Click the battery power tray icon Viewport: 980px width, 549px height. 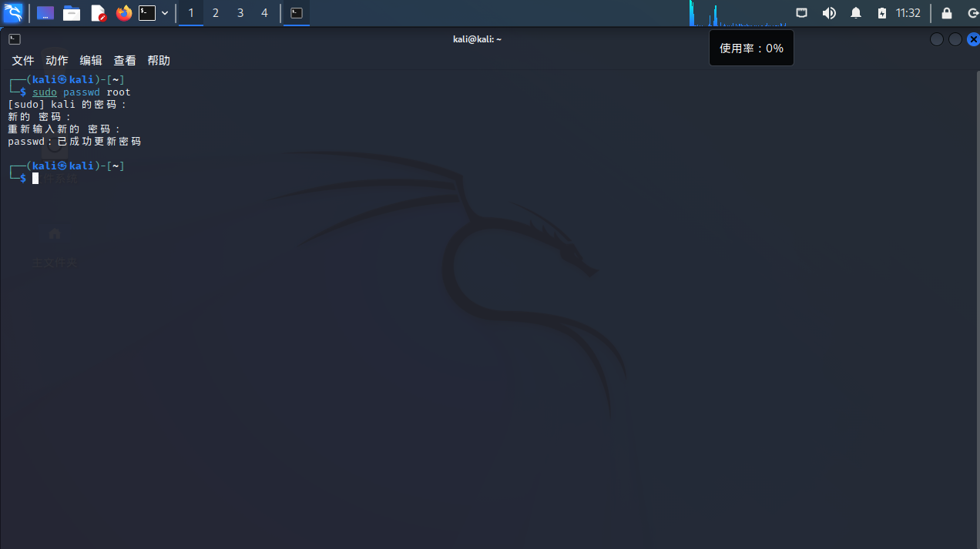882,13
